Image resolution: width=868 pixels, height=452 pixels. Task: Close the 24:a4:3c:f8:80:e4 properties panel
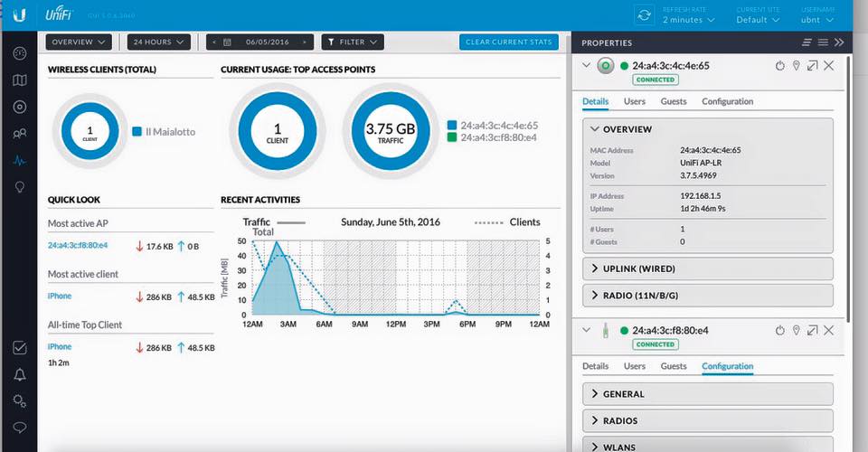tap(829, 330)
